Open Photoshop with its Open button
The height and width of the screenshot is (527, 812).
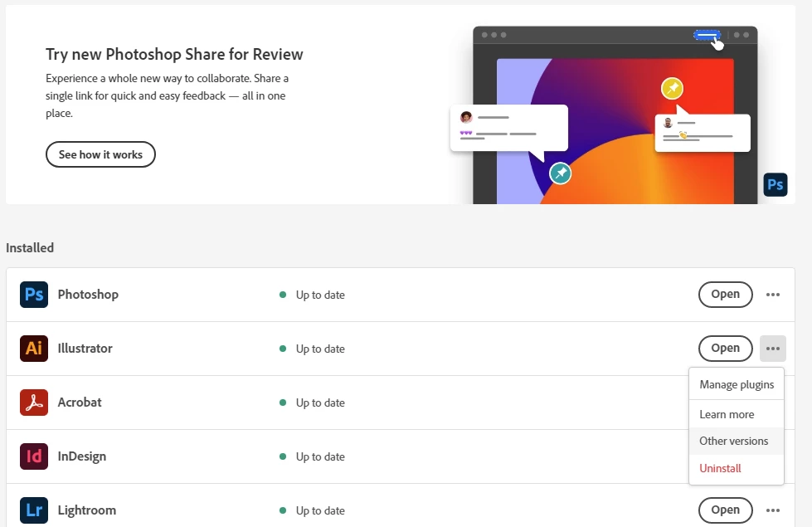[725, 295]
